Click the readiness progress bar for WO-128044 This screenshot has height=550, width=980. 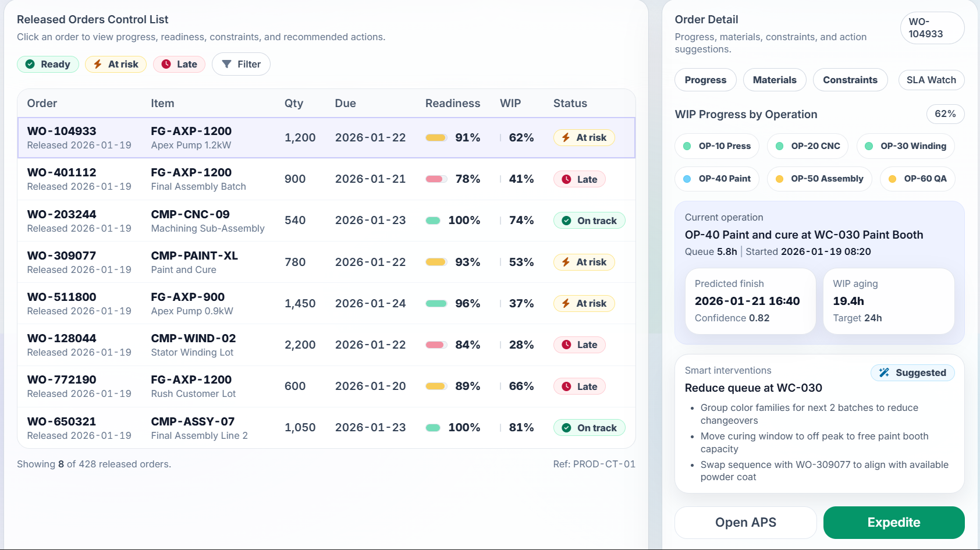coord(436,345)
